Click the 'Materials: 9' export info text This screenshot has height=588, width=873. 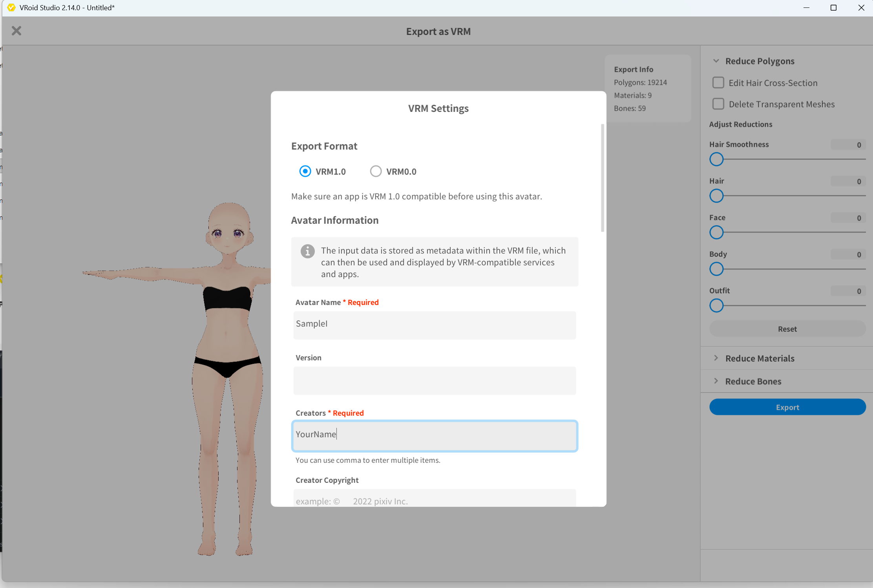[x=633, y=95]
